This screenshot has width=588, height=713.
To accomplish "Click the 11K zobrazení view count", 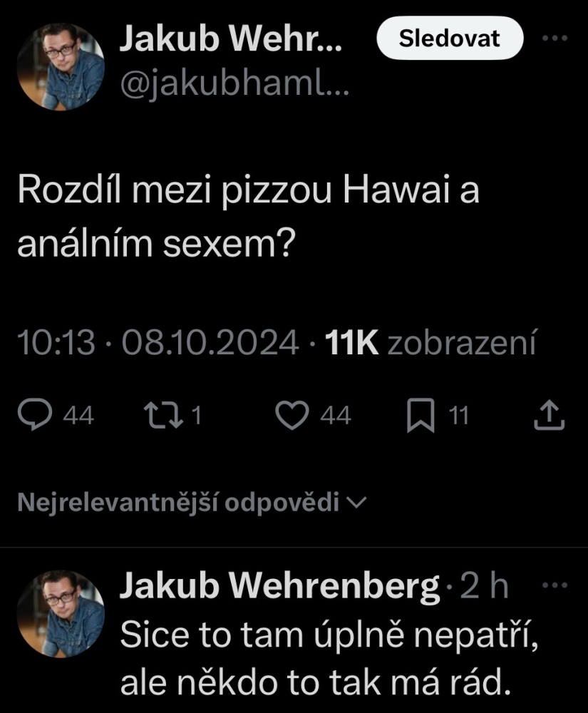I will pos(429,343).
